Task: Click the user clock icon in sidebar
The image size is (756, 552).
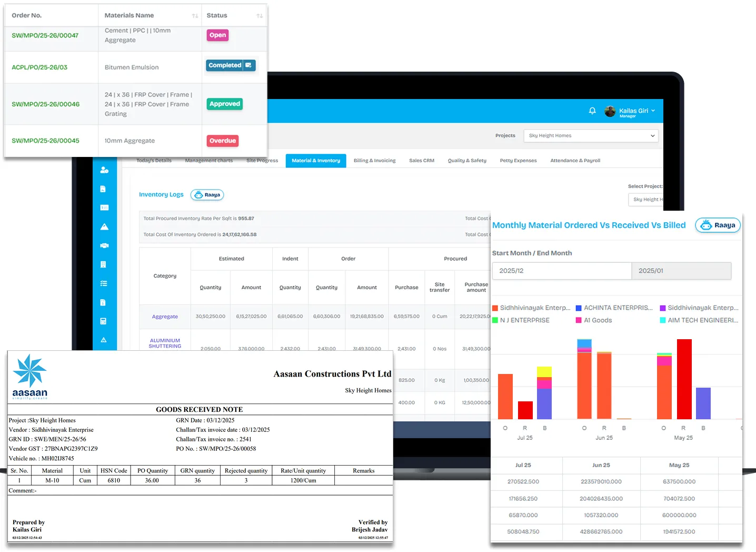Action: (104, 170)
